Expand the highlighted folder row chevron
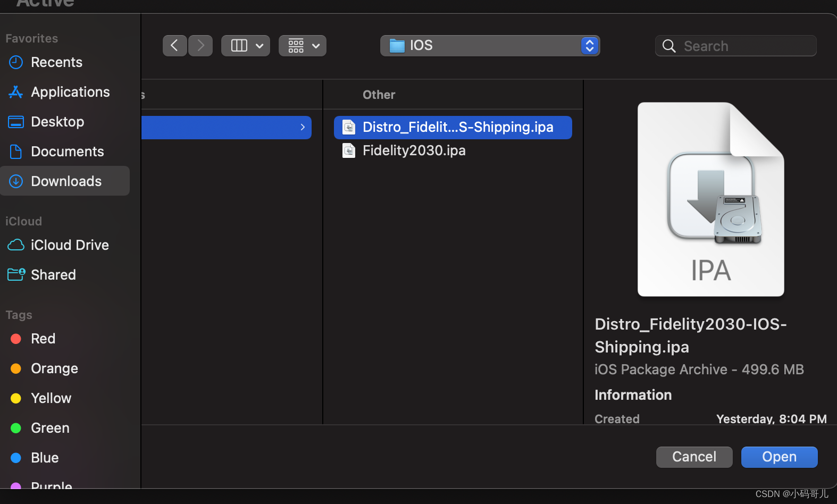Viewport: 837px width, 504px height. pyautogui.click(x=303, y=127)
